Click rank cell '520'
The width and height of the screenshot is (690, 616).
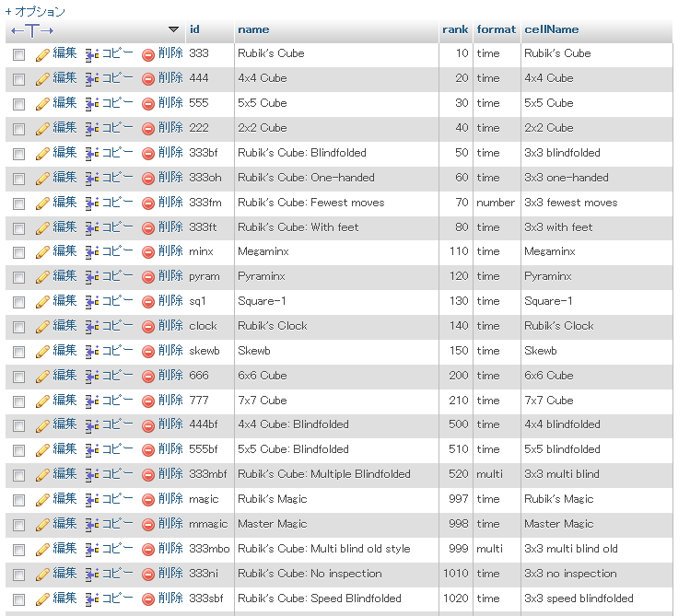coord(459,474)
